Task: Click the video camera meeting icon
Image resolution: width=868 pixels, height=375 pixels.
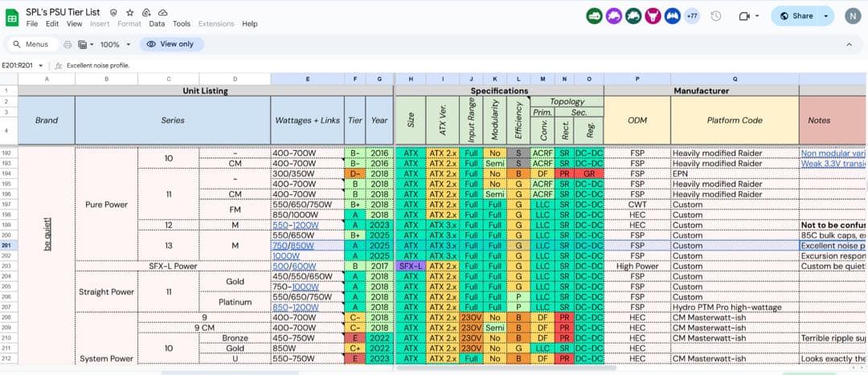Action: pyautogui.click(x=743, y=16)
